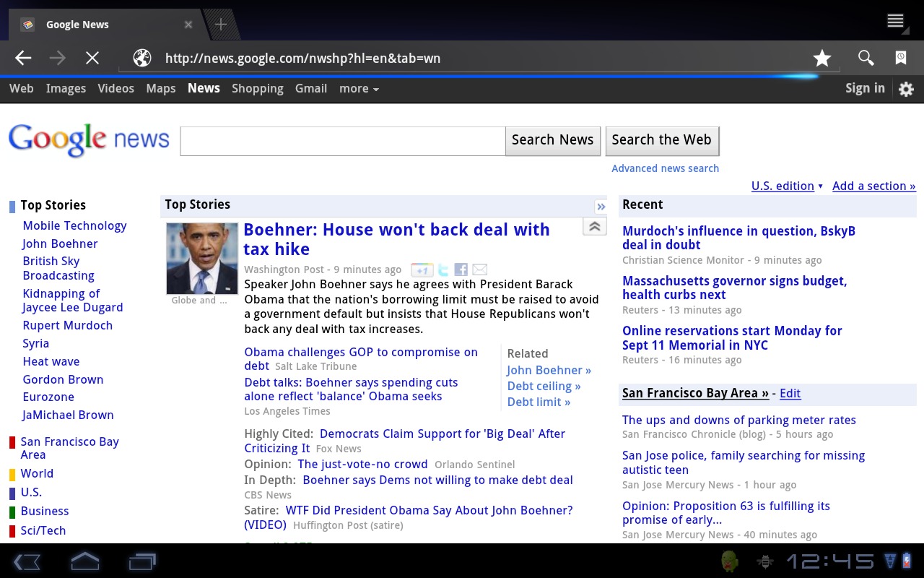Click Add a section » link
Viewport: 924px width, 578px height.
pos(873,186)
